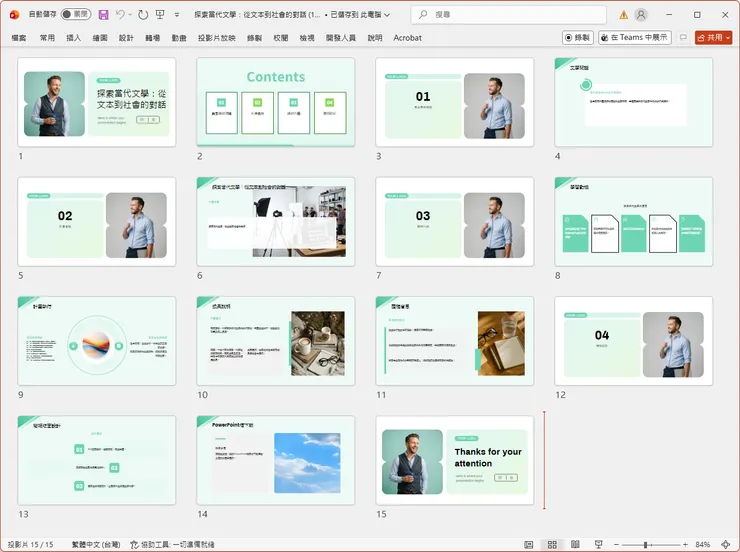
Task: Select slide 8 document shapes thumbnail
Action: click(634, 221)
